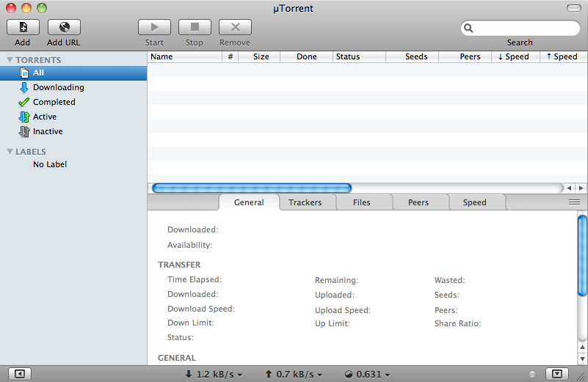Sort by Peers column header
The image size is (588, 382).
pyautogui.click(x=465, y=56)
